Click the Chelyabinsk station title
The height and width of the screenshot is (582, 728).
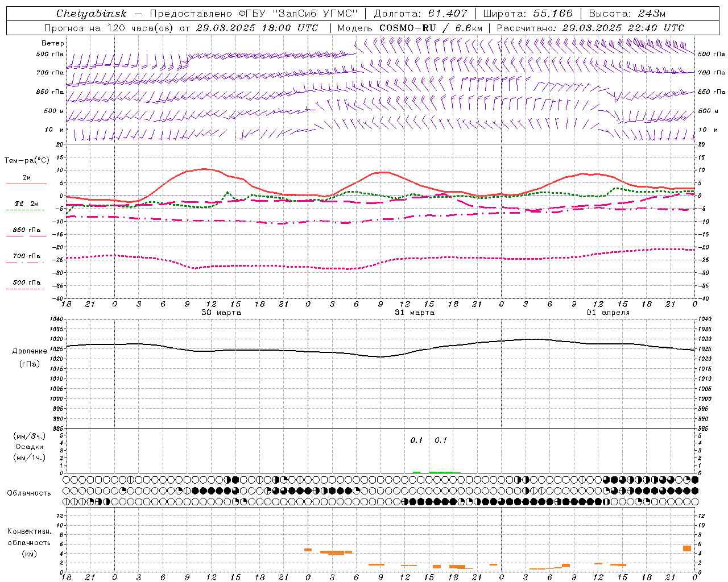point(91,14)
